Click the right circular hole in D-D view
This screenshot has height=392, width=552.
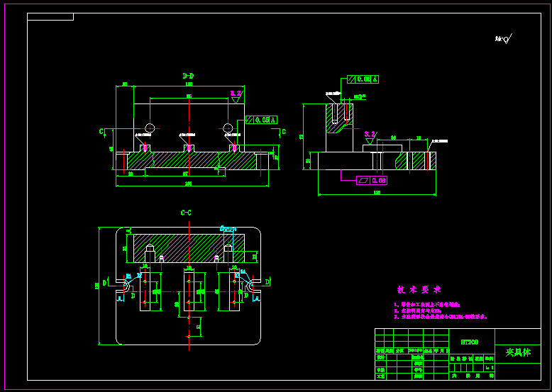[228, 128]
